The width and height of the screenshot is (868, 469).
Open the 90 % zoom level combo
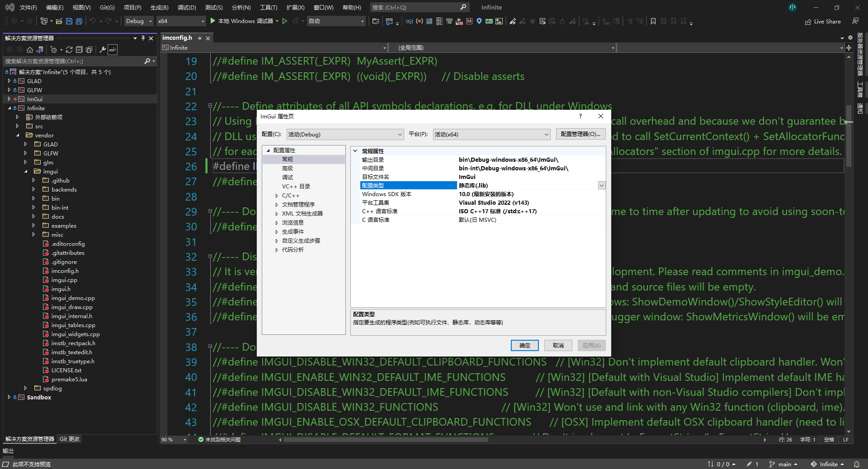tap(174, 439)
